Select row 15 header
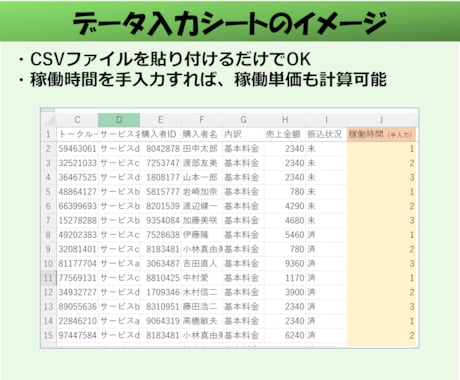 pyautogui.click(x=49, y=335)
